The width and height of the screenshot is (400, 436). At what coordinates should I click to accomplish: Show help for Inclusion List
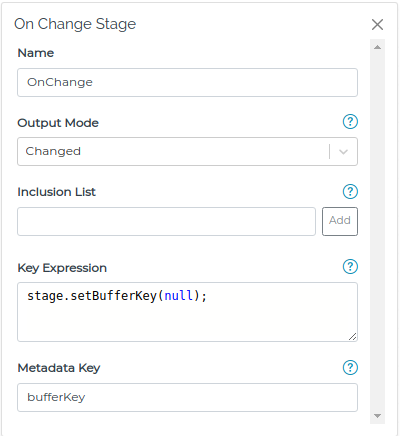click(x=350, y=192)
